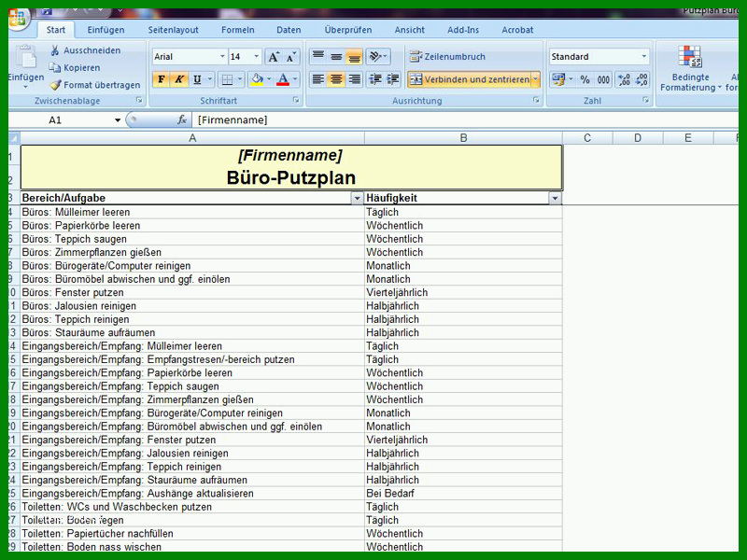Open the Add-Ins ribbon tab
747x560 pixels.
tap(463, 30)
